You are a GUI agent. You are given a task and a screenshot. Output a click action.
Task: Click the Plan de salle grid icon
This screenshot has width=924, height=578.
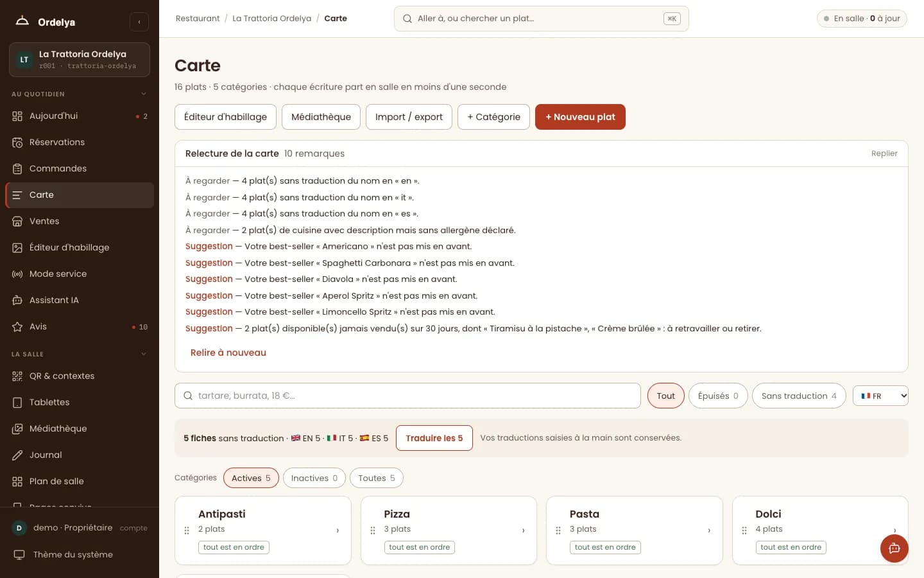pos(17,482)
